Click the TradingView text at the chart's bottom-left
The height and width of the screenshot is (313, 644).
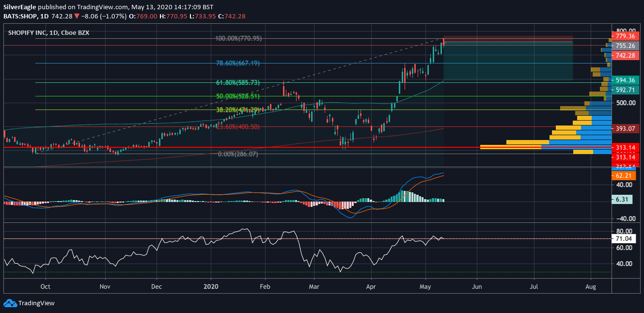coord(36,303)
